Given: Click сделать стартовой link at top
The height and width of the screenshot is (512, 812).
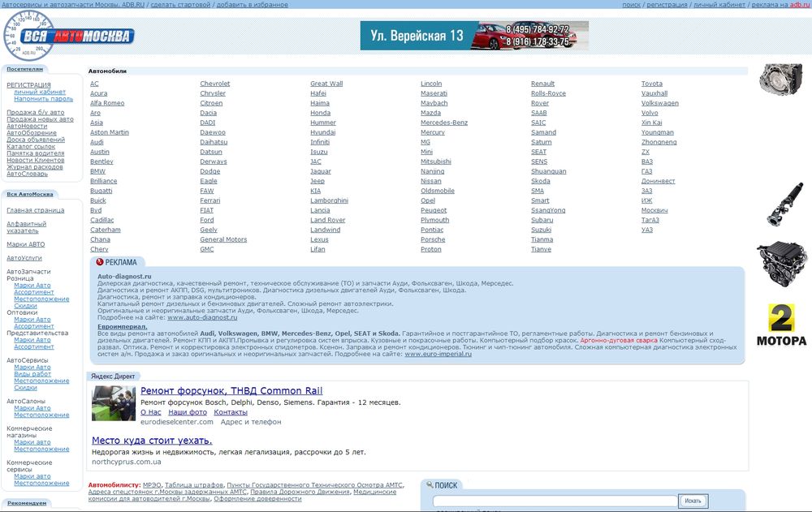Looking at the screenshot, I should 180,5.
